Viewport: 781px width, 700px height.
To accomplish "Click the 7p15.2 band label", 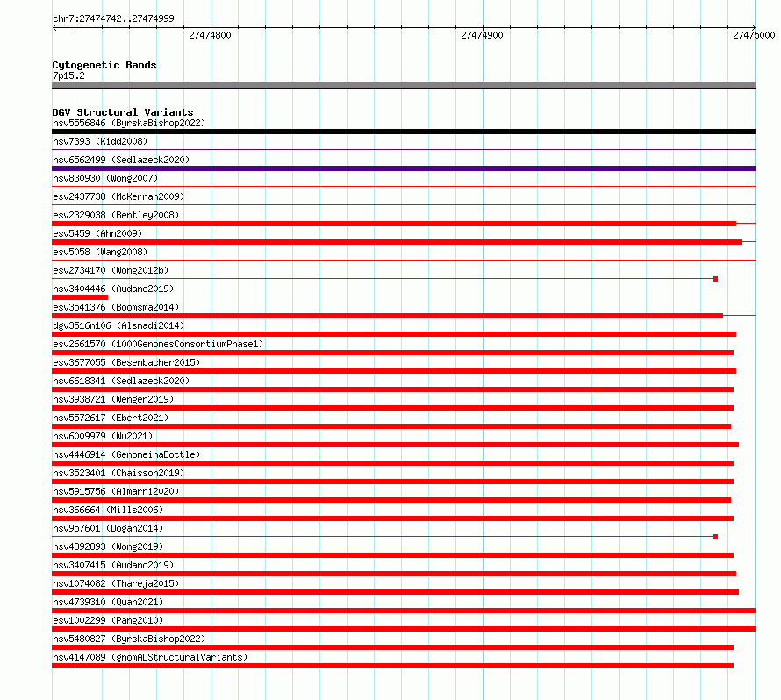I will click(68, 75).
